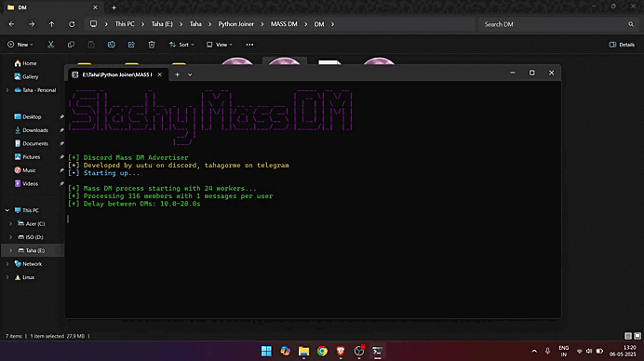Click the Wi-Fi network tray icon
Viewport: 644px width, 361px height.
point(580,351)
